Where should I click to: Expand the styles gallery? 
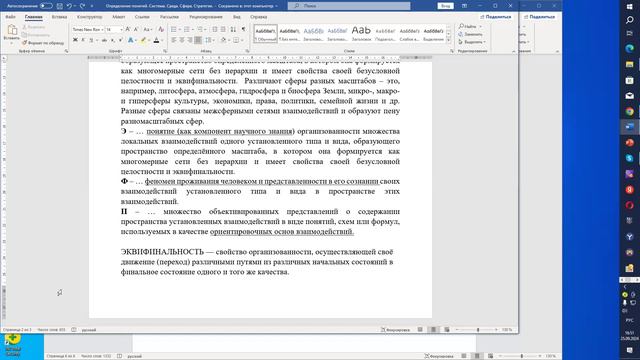[449, 40]
